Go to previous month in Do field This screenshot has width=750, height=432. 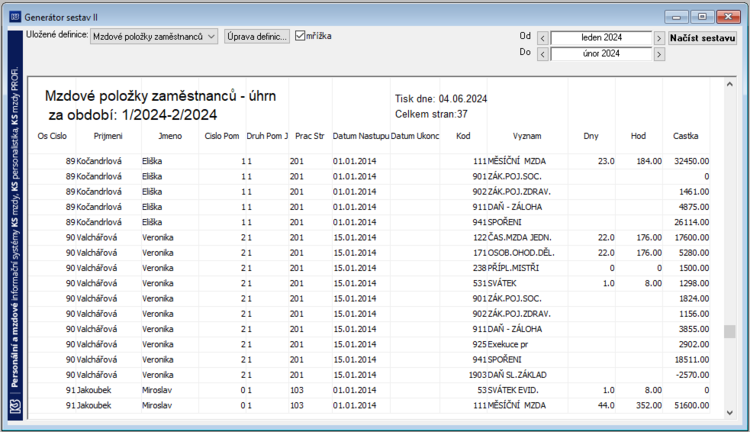pyautogui.click(x=542, y=54)
